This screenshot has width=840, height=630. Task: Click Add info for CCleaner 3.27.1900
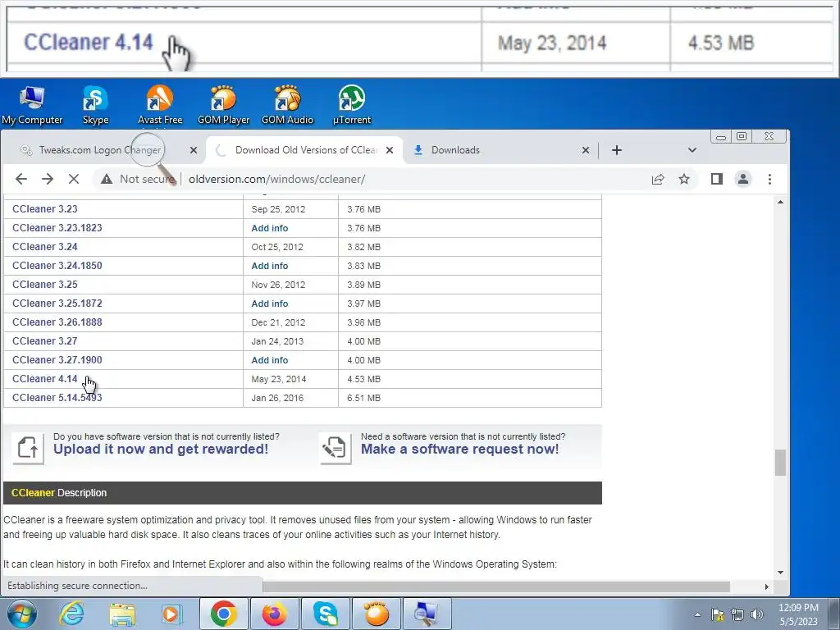269,360
